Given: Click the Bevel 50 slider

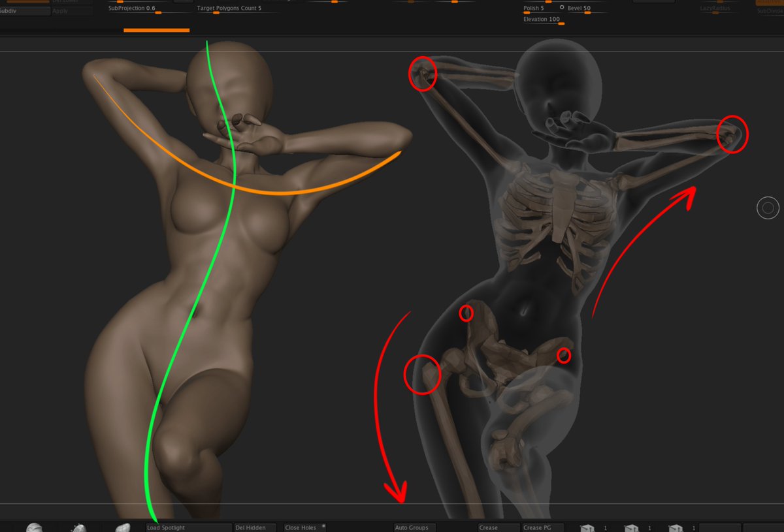Looking at the screenshot, I should [587, 9].
